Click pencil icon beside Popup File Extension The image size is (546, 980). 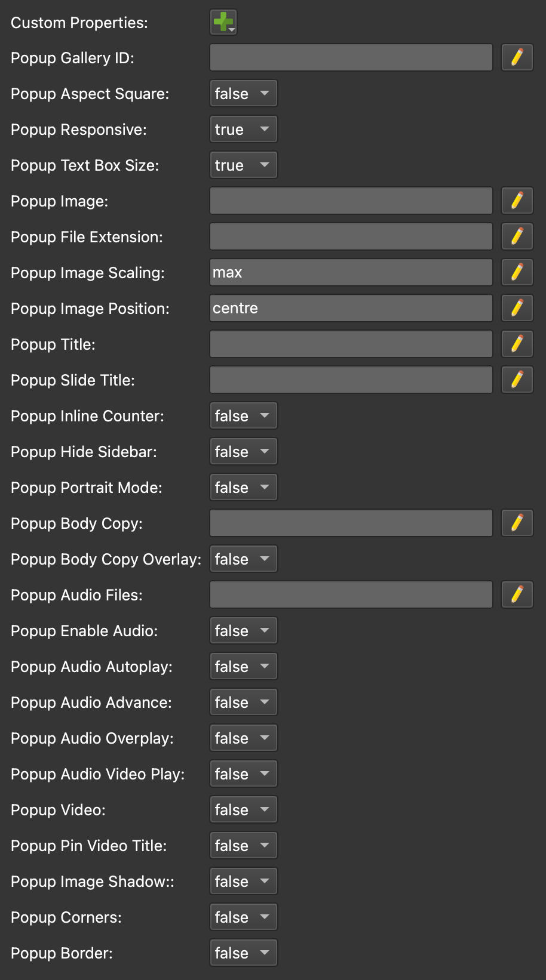(517, 237)
